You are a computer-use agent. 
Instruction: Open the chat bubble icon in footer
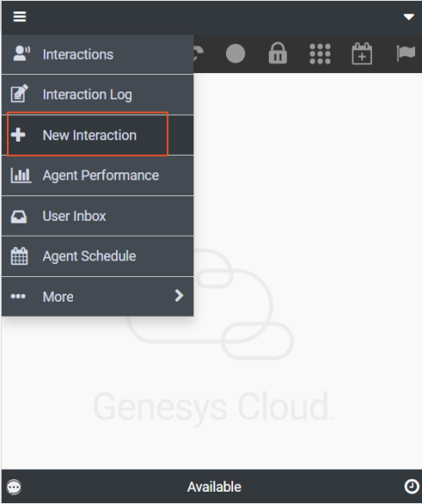[x=14, y=487]
